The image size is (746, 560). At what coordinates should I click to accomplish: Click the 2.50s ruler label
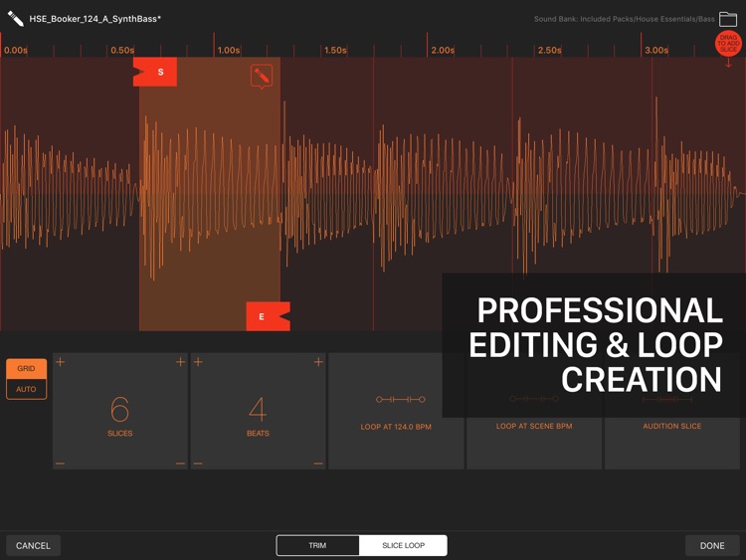tap(549, 50)
